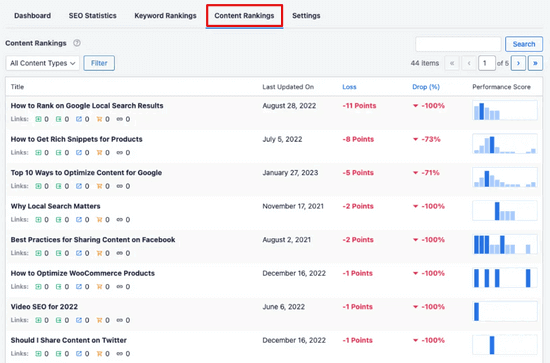Open 'Best Practices for Sharing Content on Facebook'
This screenshot has width=550, height=363.
tap(93, 240)
